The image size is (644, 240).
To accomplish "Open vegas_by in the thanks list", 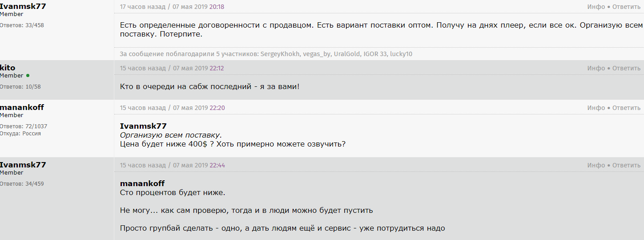I will (x=317, y=54).
